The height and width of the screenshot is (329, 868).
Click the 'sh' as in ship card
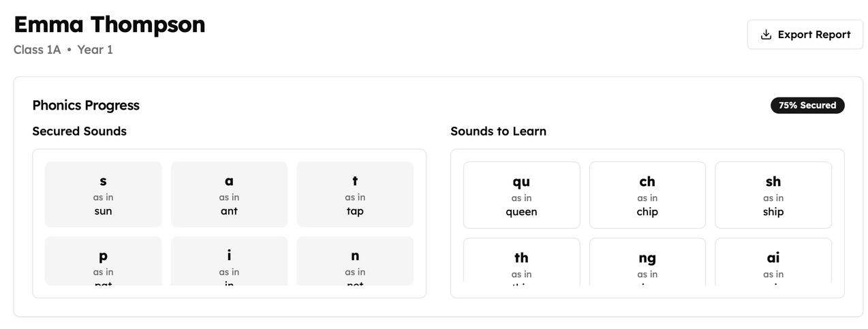pos(773,195)
